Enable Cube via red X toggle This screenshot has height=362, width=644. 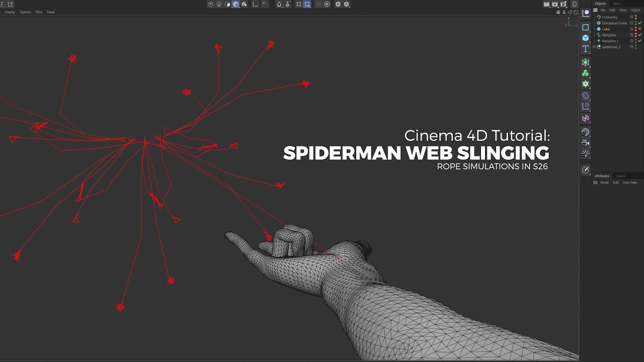[640, 29]
